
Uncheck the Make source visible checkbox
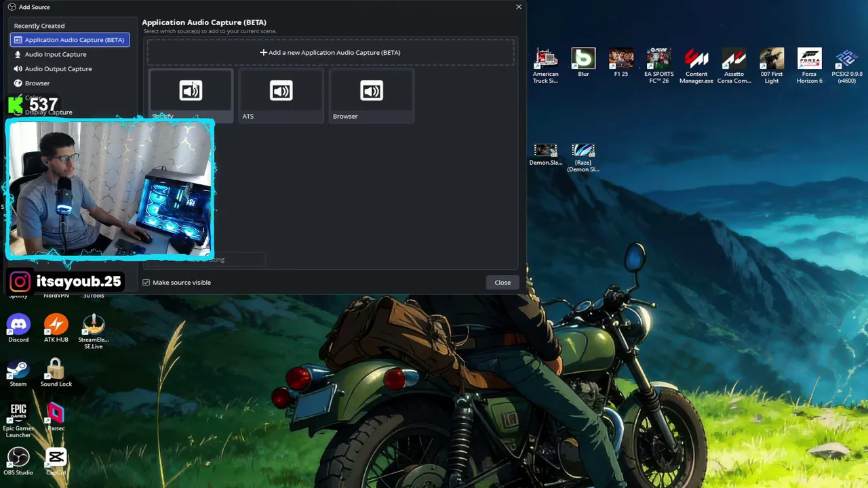(146, 283)
